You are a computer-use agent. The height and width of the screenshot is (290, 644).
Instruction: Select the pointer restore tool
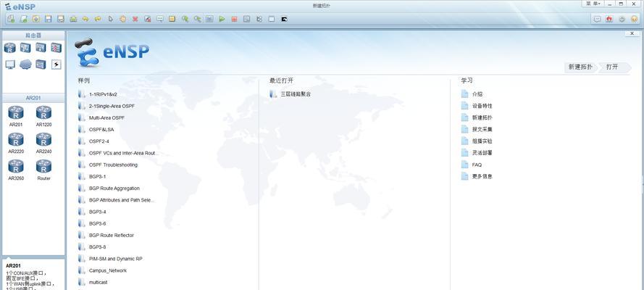(110, 19)
